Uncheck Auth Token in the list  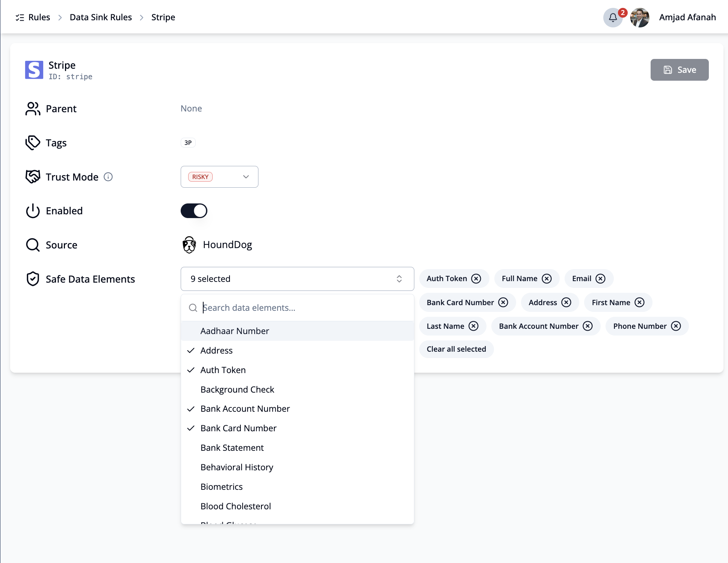coord(298,370)
